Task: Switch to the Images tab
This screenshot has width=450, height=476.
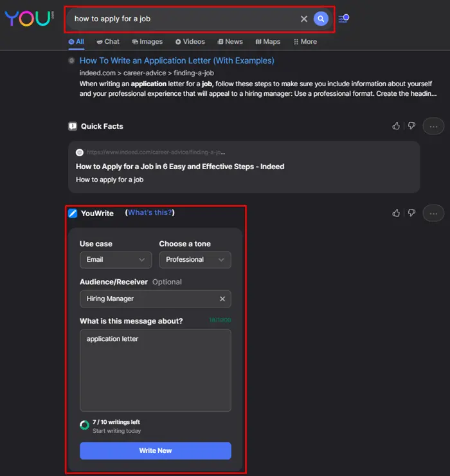Action: [147, 42]
